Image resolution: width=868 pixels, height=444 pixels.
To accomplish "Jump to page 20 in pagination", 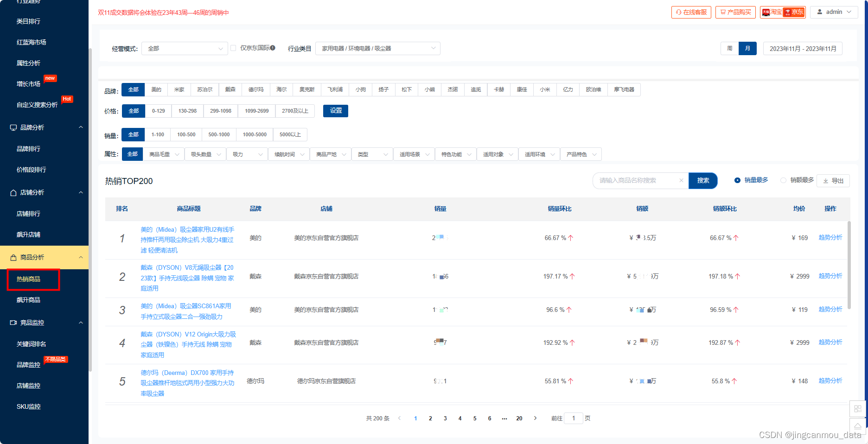I will (519, 418).
